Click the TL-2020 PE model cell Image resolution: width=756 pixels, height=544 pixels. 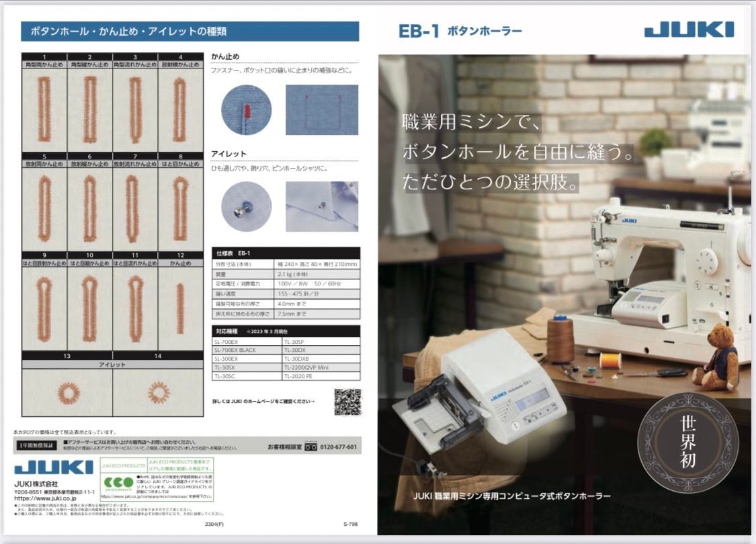click(x=321, y=376)
